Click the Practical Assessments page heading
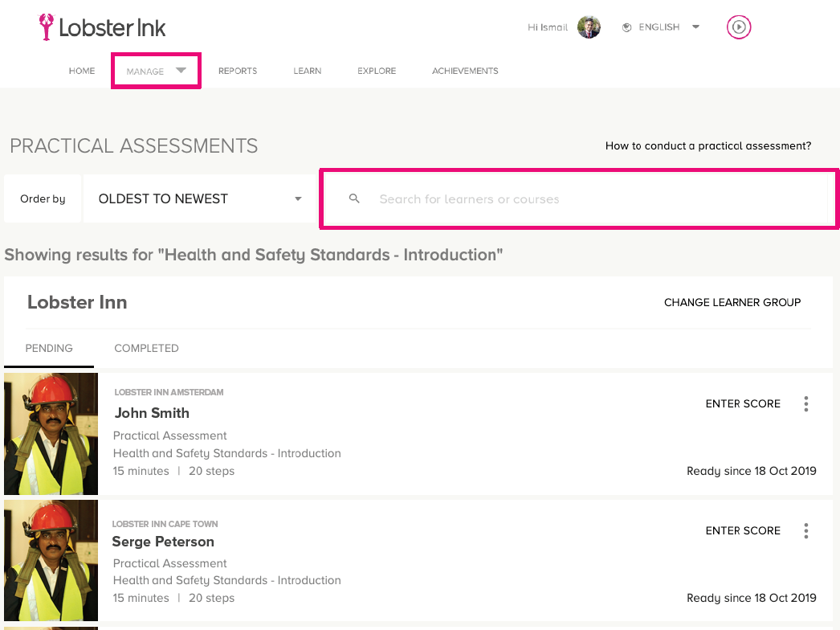Screen dimensions: 840x630 [x=134, y=145]
